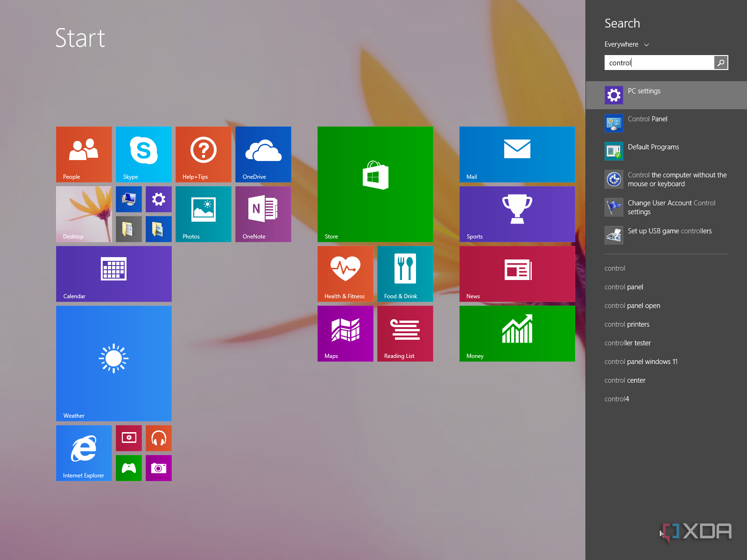This screenshot has width=747, height=560.
Task: Open the Desktop thumbnail tile
Action: (84, 214)
